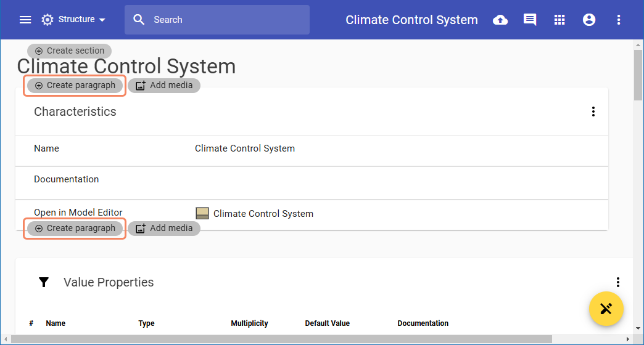Click Value Properties filter icon
Screen dimensions: 644x345
[44, 282]
